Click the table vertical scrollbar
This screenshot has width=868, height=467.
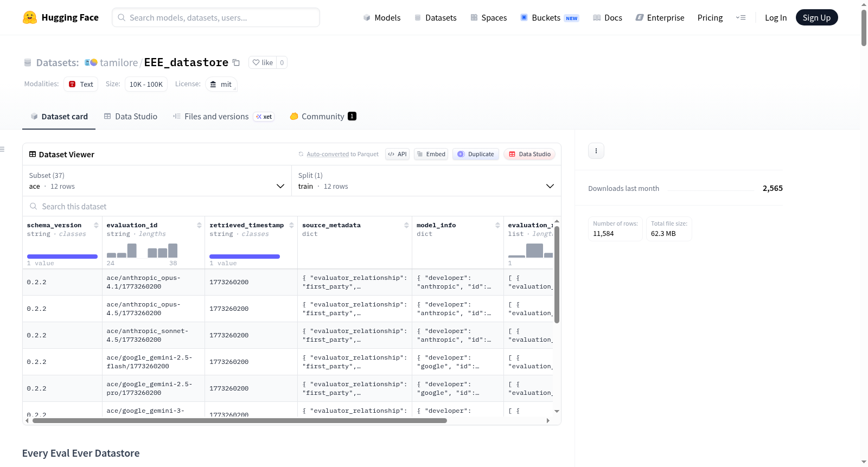(557, 274)
